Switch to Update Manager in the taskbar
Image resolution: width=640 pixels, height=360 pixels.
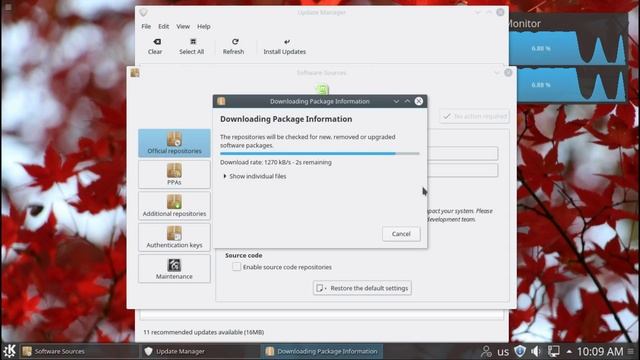click(200, 351)
